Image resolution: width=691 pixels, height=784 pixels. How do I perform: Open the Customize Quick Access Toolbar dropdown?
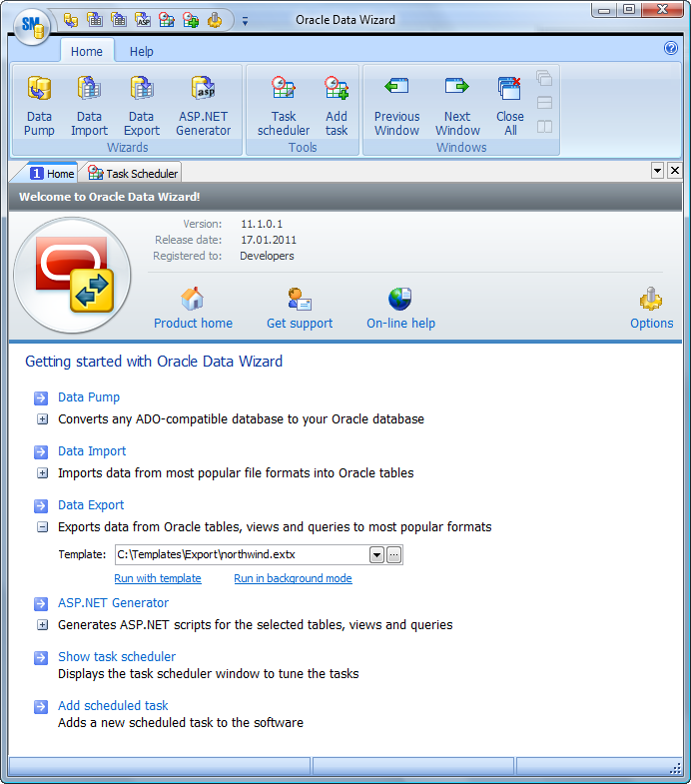245,21
